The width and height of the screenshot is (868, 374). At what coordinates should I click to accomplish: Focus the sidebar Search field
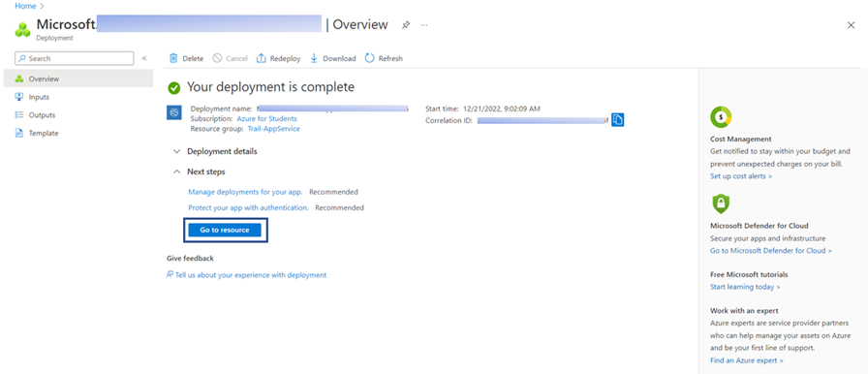pos(75,58)
